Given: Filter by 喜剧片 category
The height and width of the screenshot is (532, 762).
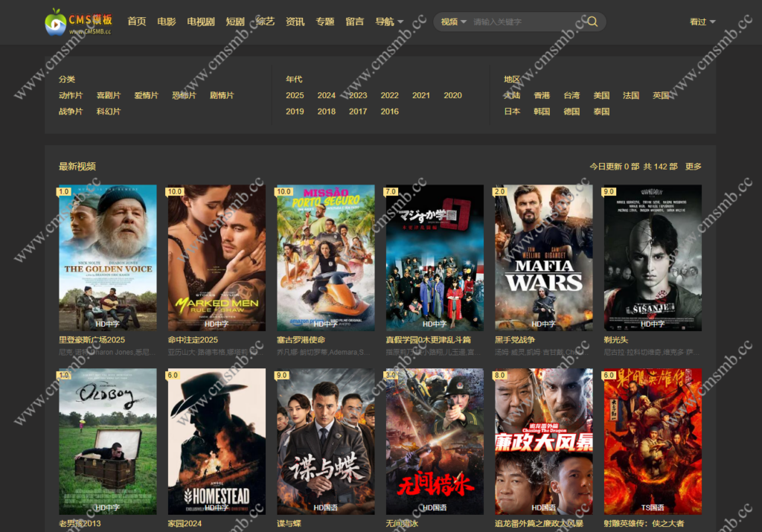Looking at the screenshot, I should [109, 95].
